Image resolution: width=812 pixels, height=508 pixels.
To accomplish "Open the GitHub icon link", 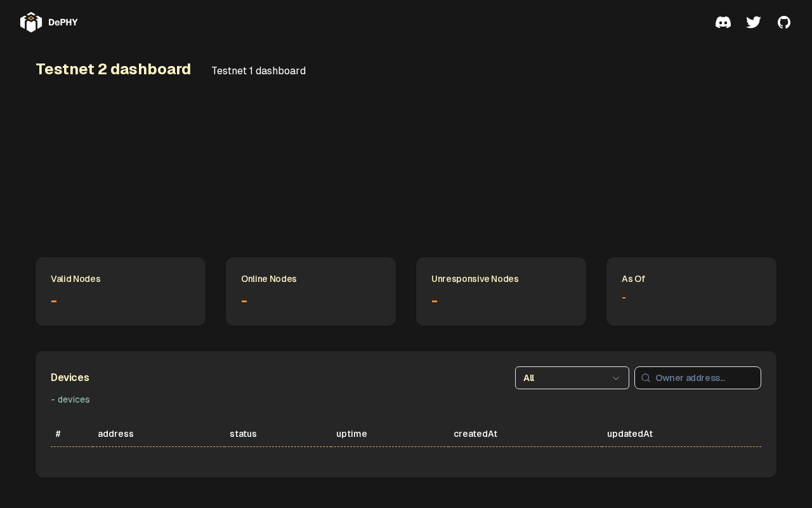I will [784, 22].
